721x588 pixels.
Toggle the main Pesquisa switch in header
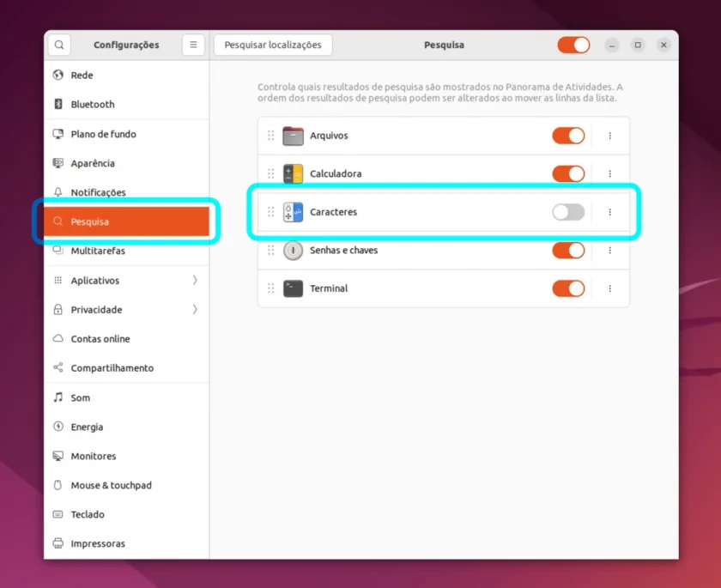(573, 45)
